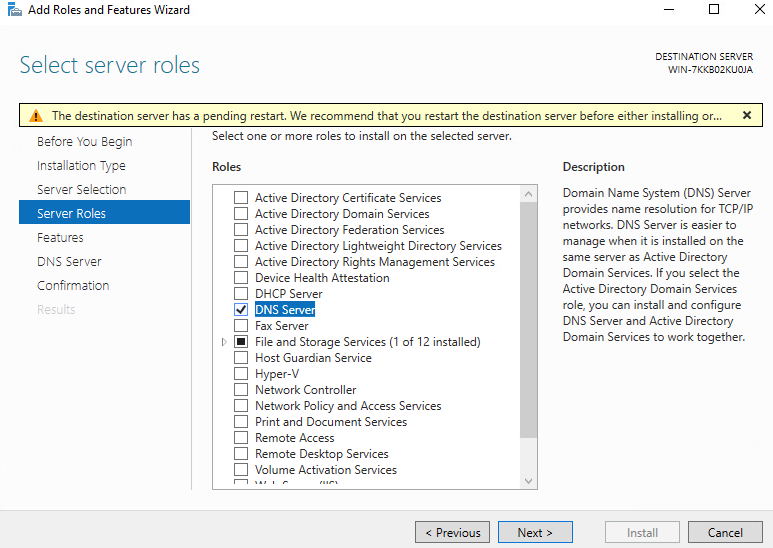The height and width of the screenshot is (548, 773).
Task: Tick the Host Guardian Service checkbox
Action: [x=241, y=358]
